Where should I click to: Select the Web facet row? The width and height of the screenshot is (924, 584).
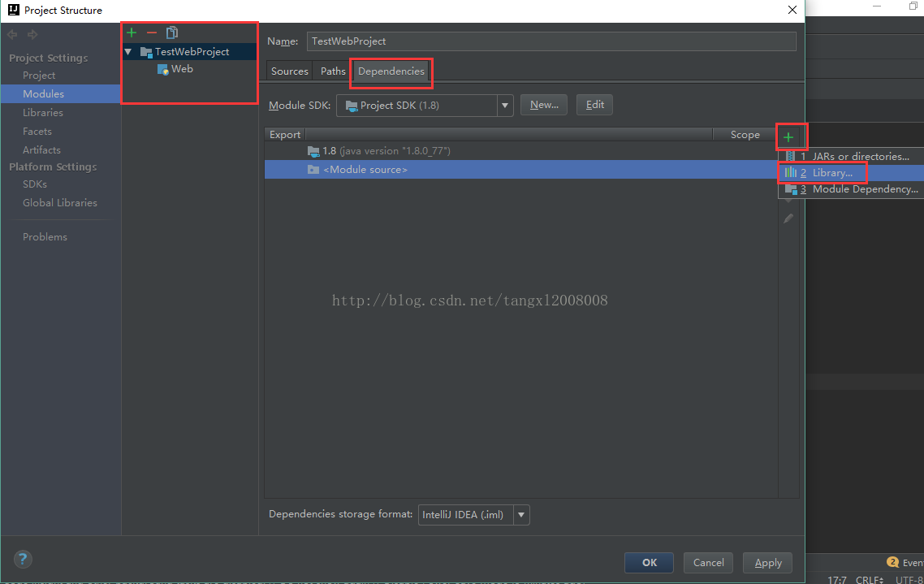click(190, 69)
